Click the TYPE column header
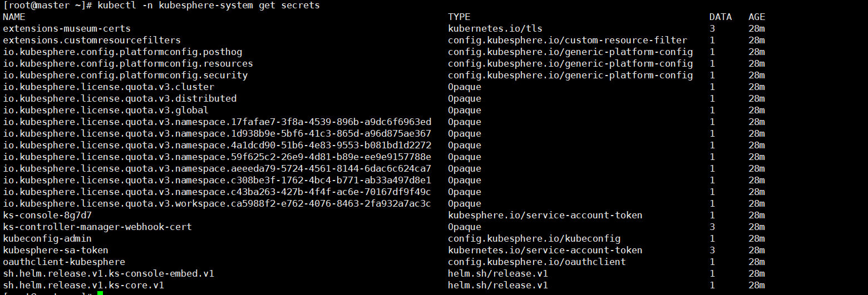The width and height of the screenshot is (868, 295). [x=459, y=17]
